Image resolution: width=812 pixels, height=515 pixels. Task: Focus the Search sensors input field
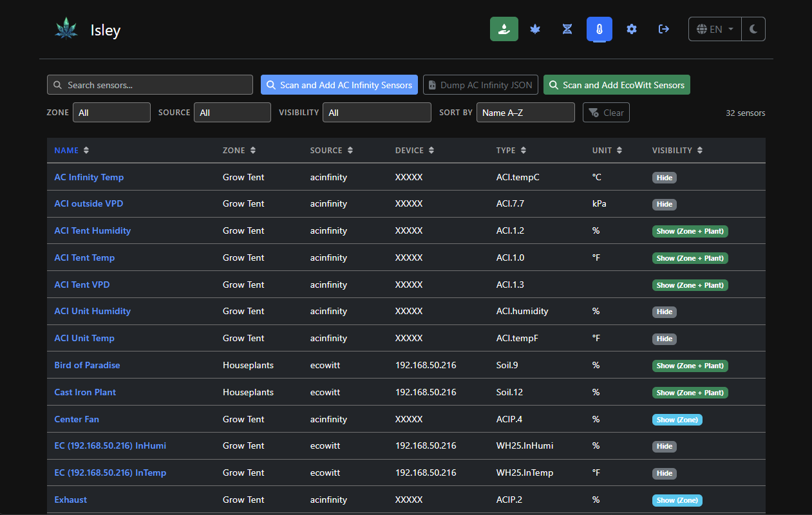[x=150, y=85]
